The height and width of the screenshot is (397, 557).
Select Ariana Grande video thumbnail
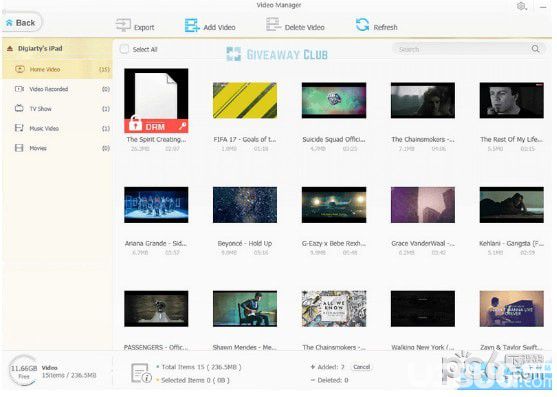click(x=156, y=205)
